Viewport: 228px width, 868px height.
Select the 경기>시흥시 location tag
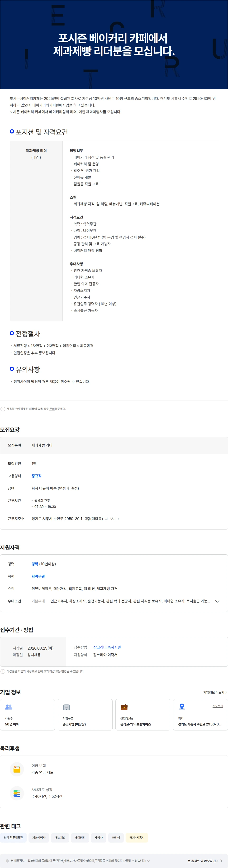[x=137, y=837]
